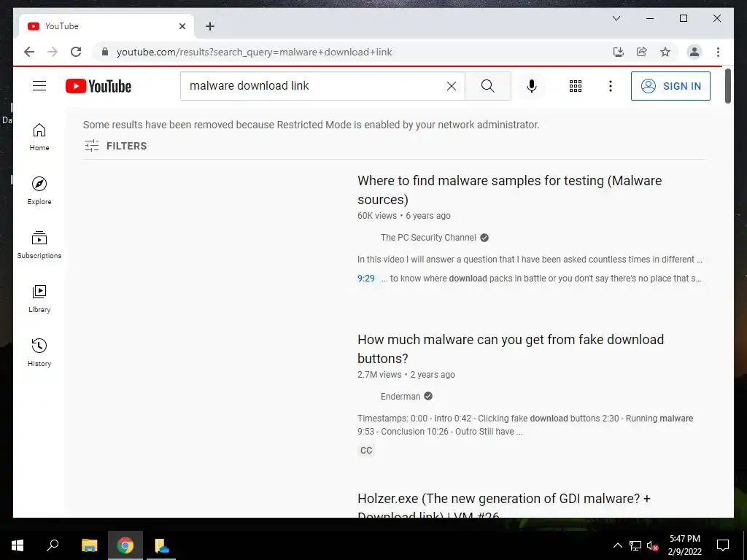Open Explore in the sidebar
The image size is (747, 560).
[x=39, y=190]
